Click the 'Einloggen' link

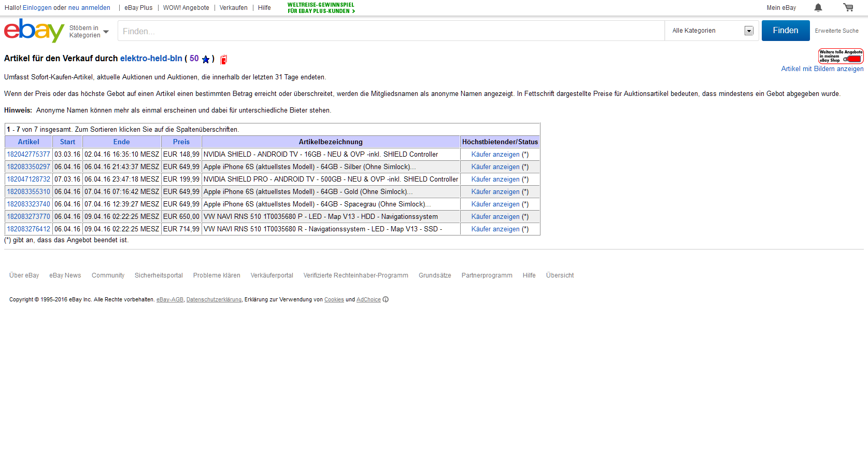pyautogui.click(x=37, y=8)
